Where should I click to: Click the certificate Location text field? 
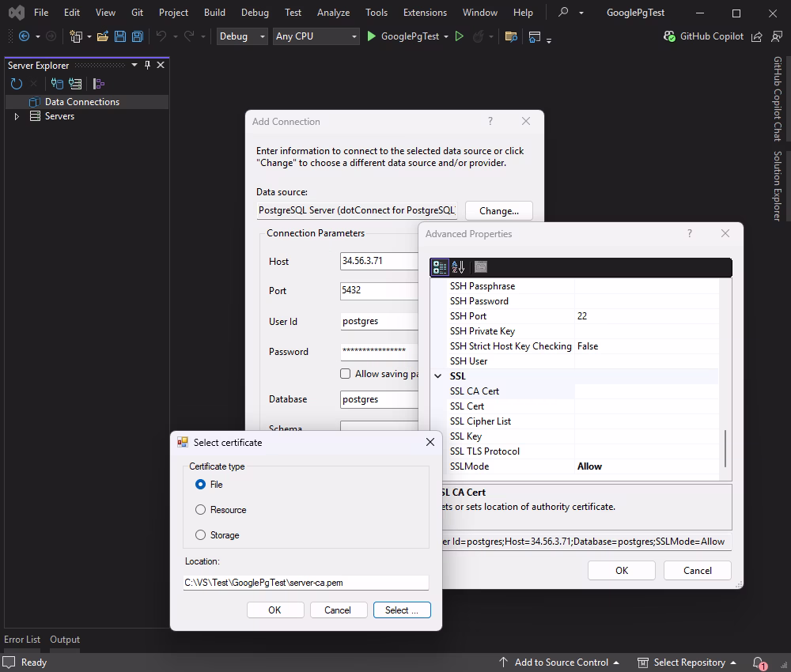(x=305, y=583)
